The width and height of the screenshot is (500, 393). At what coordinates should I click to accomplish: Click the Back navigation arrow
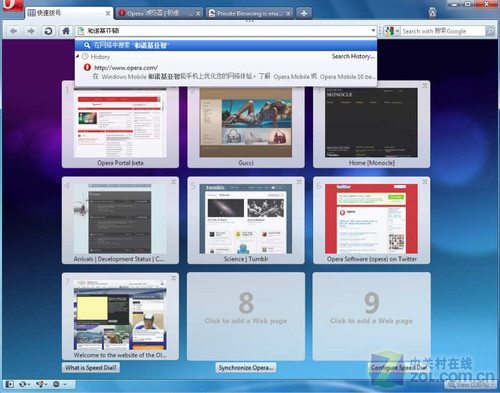pos(14,31)
